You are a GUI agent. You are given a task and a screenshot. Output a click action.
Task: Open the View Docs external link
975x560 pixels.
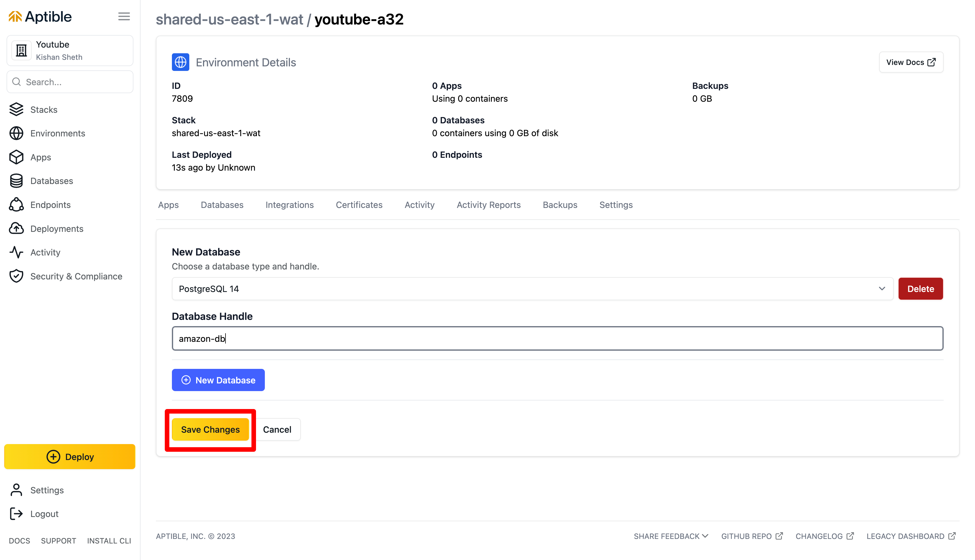coord(911,62)
